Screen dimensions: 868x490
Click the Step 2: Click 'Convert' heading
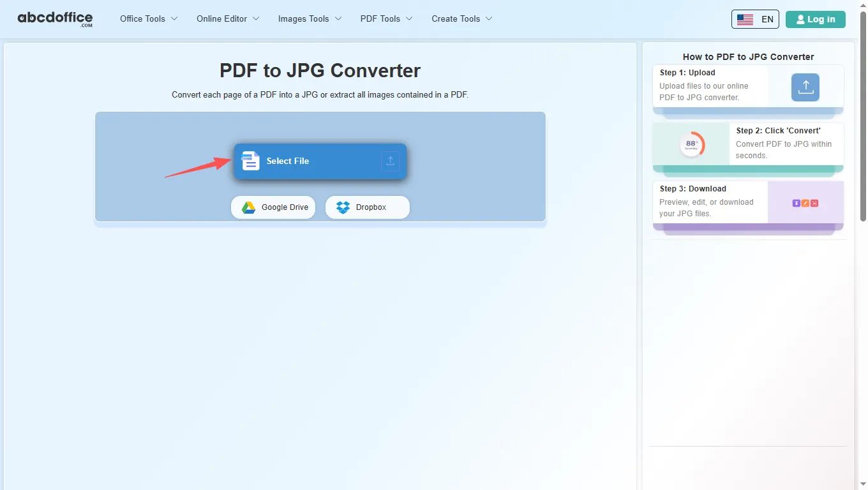[x=779, y=131]
